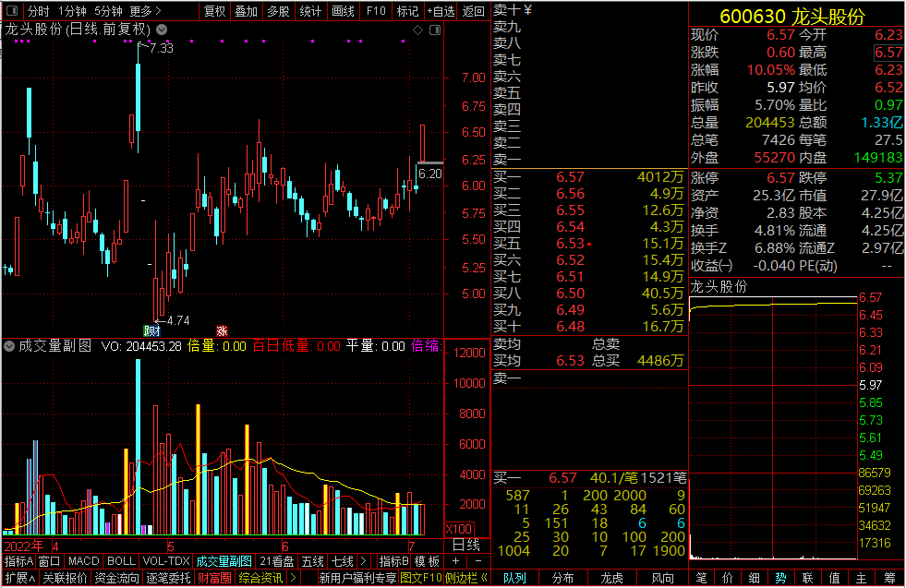Switch to the MACD indicator tab
The image size is (906, 588).
point(83,561)
